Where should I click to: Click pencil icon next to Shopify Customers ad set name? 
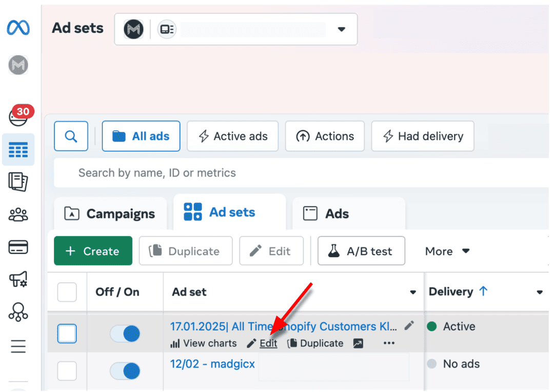409,325
